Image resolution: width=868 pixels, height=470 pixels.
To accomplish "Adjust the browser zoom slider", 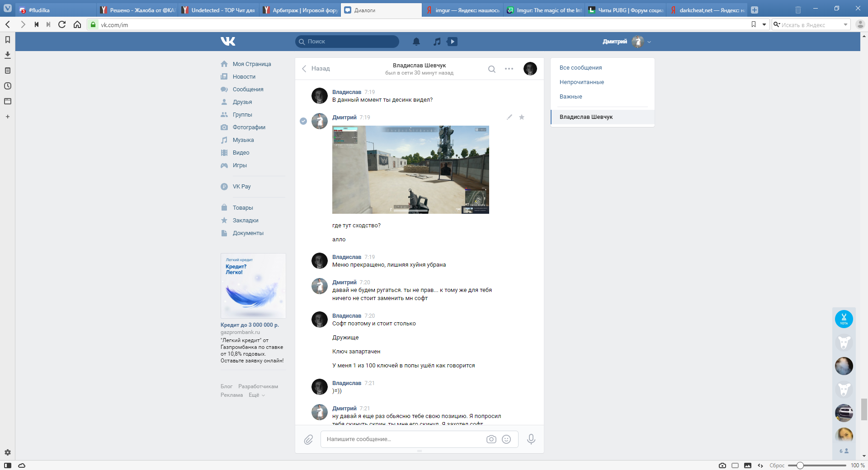I will pos(800,465).
